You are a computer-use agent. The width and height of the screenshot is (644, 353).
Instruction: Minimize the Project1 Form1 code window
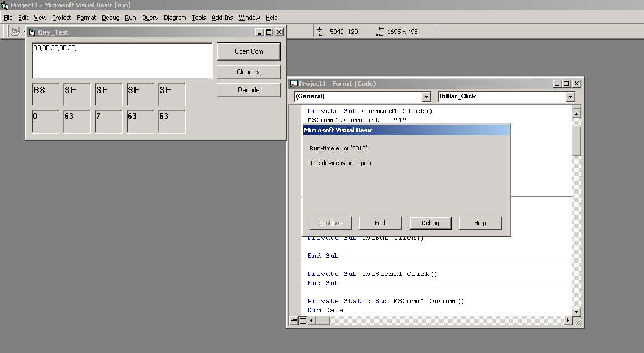click(557, 84)
